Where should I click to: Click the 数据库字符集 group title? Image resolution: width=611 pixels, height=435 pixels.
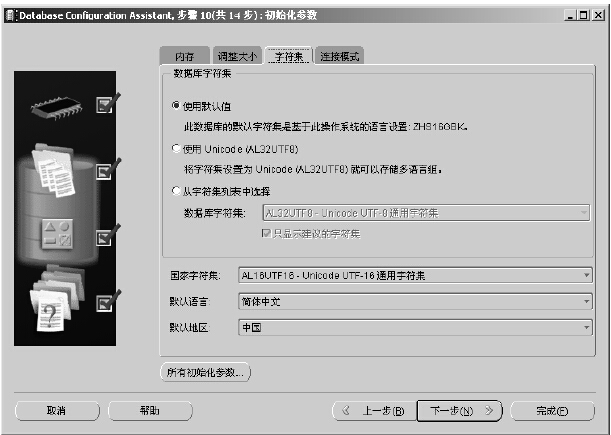pyautogui.click(x=202, y=73)
